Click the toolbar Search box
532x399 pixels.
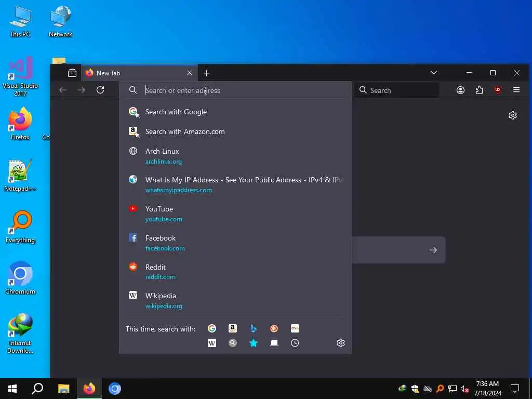tap(396, 90)
